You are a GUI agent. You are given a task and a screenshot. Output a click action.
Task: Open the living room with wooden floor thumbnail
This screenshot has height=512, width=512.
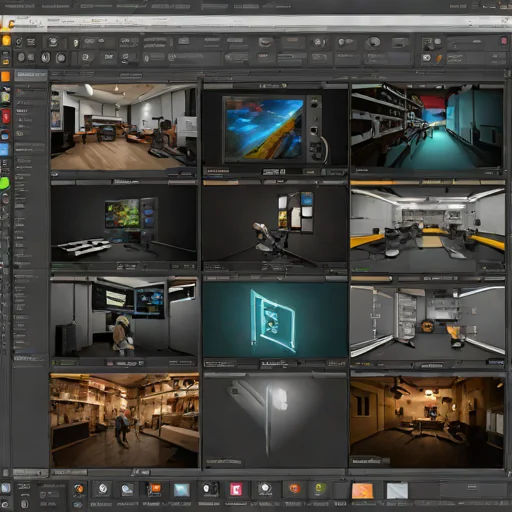(124, 127)
